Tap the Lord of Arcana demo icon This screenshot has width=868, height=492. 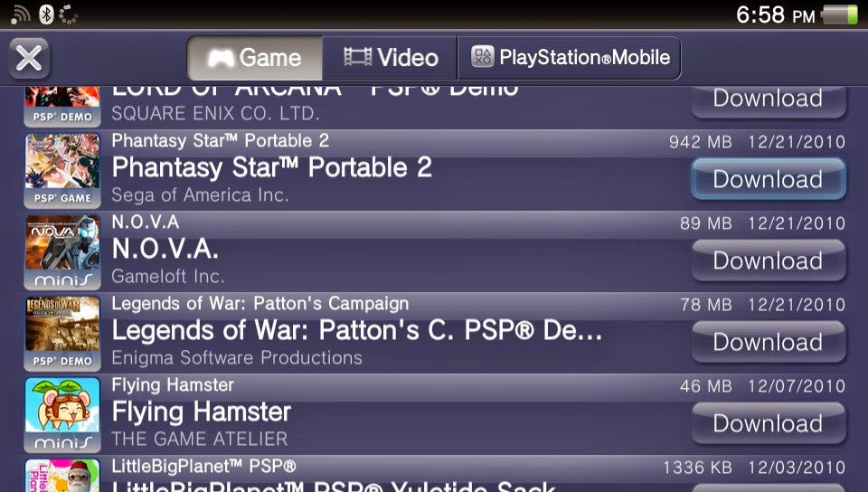62,107
